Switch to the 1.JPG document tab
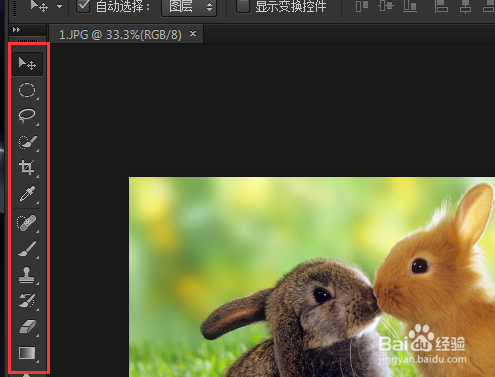Image resolution: width=495 pixels, height=377 pixels. pyautogui.click(x=120, y=34)
